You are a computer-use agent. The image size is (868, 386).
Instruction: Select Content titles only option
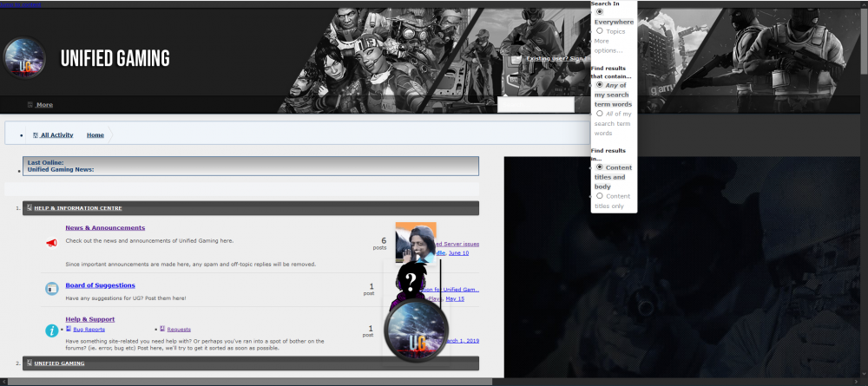click(x=600, y=196)
